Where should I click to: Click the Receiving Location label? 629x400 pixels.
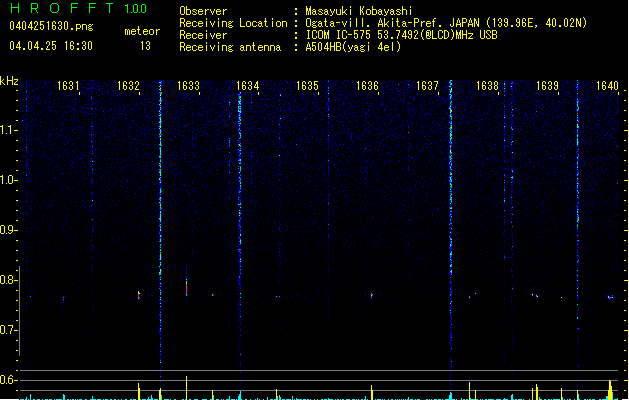click(x=233, y=23)
